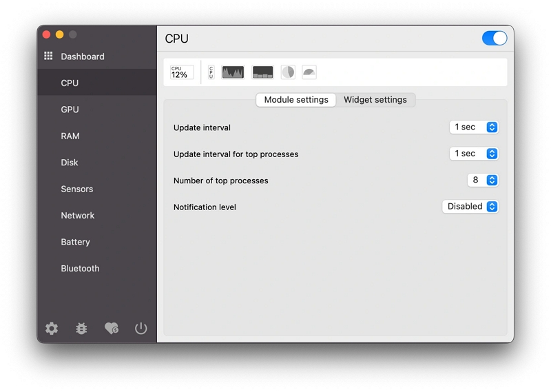Select RAM in the sidebar
The height and width of the screenshot is (392, 551).
(x=96, y=136)
